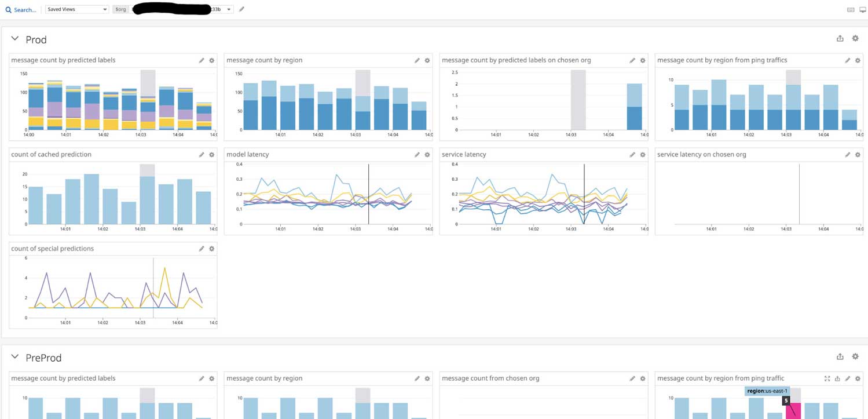Screen dimensions: 868x419
Task: Open the PreProd group settings gear
Action: click(855, 356)
